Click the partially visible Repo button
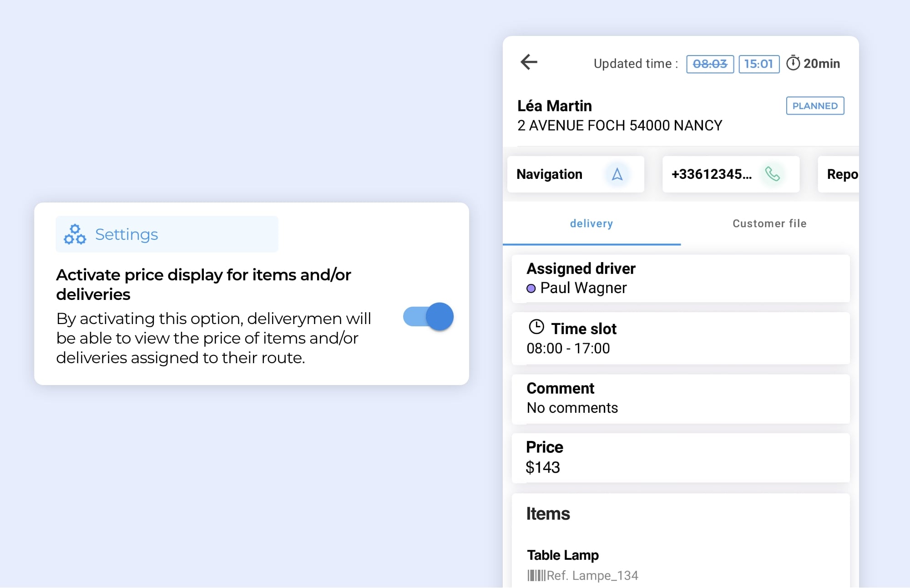This screenshot has height=588, width=910. (841, 174)
